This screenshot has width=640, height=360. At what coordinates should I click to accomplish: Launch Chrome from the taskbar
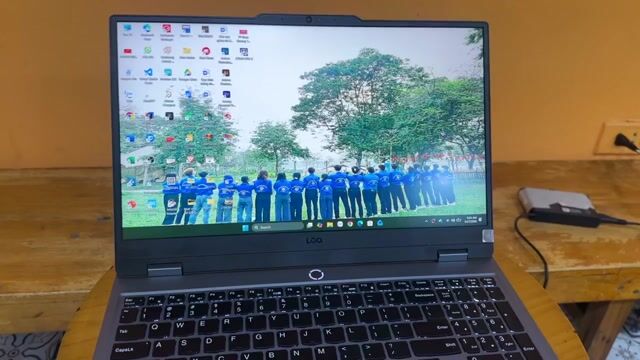(x=350, y=224)
